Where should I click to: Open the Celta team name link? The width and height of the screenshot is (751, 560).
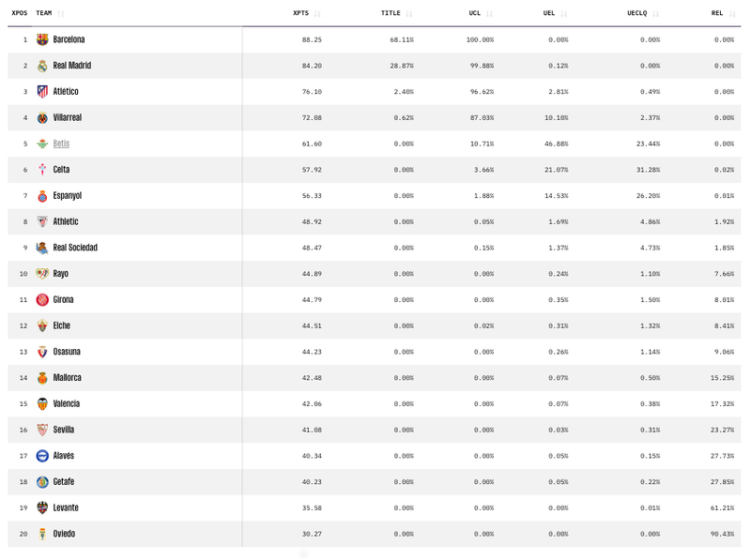coord(61,170)
